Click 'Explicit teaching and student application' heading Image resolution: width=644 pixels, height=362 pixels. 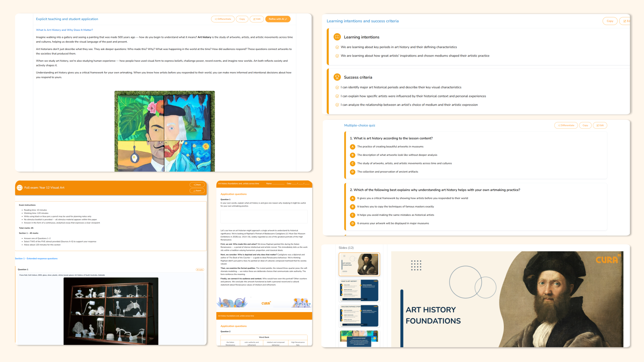(67, 19)
